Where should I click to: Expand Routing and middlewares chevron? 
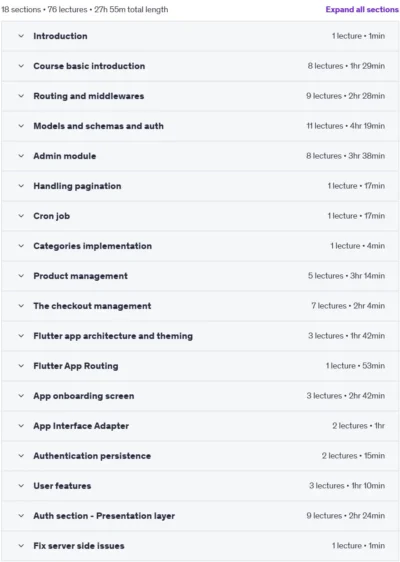tap(21, 96)
